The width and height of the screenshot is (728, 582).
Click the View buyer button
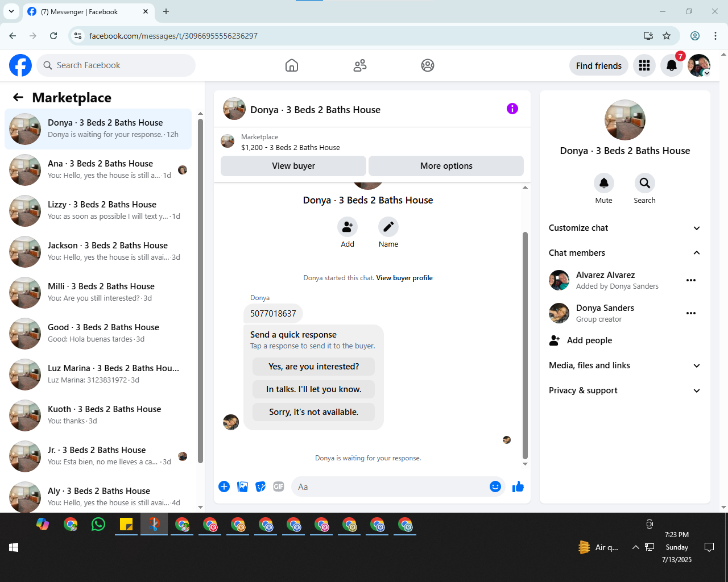coord(293,166)
